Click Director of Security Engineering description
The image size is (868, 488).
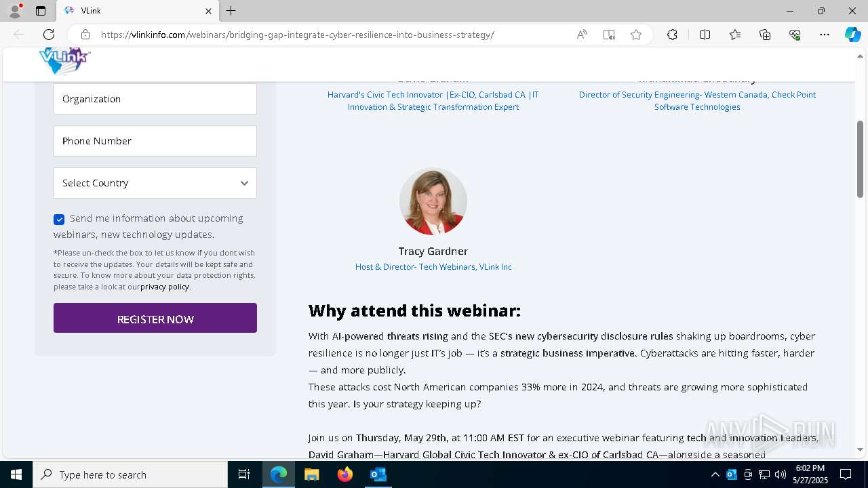[x=697, y=101]
